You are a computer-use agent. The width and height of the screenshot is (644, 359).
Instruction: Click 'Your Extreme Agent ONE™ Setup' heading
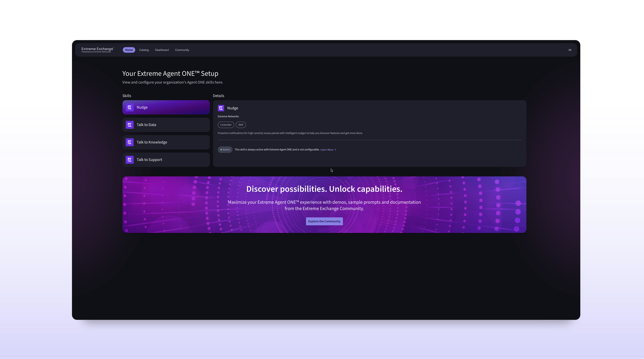pyautogui.click(x=170, y=74)
